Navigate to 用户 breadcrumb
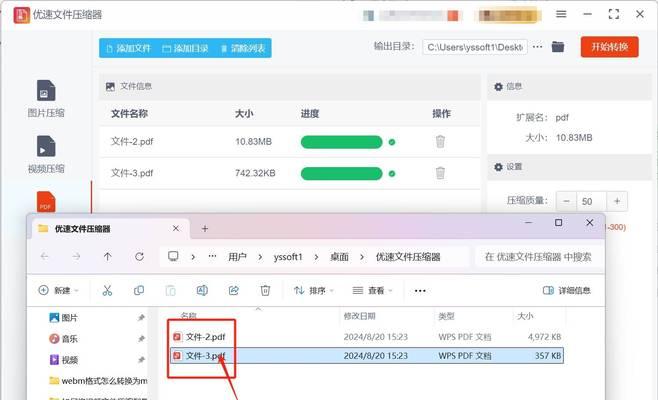Viewport: 658px width, 400px height. [x=238, y=257]
